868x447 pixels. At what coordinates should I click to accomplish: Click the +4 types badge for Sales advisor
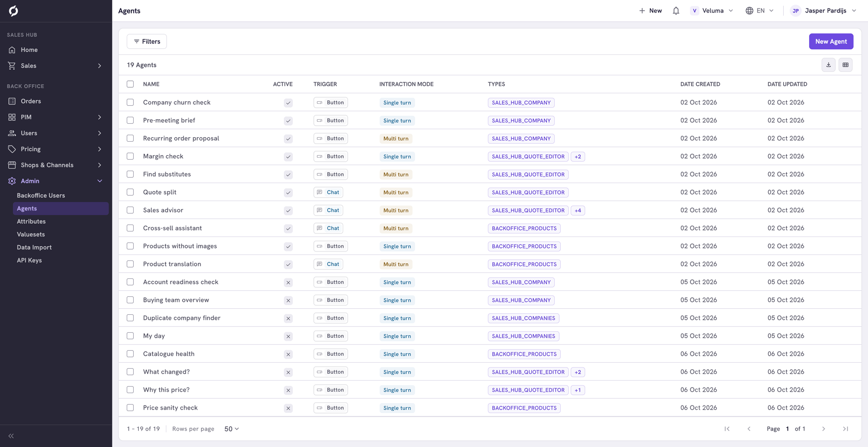(x=578, y=211)
